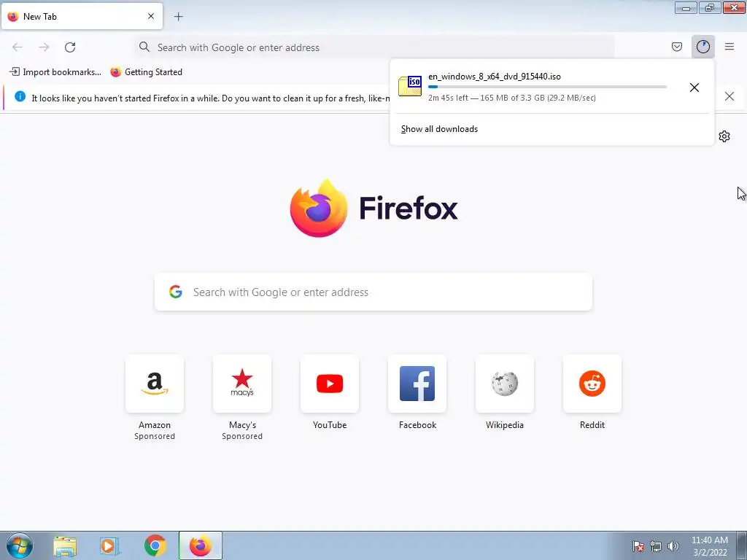Image resolution: width=747 pixels, height=560 pixels.
Task: Toggle the Downloads toolbar button
Action: pos(703,47)
